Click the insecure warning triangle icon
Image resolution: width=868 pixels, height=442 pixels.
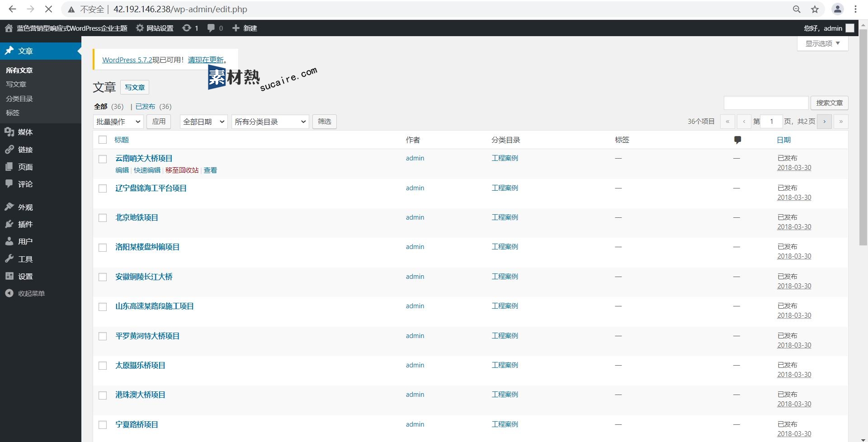(x=71, y=9)
